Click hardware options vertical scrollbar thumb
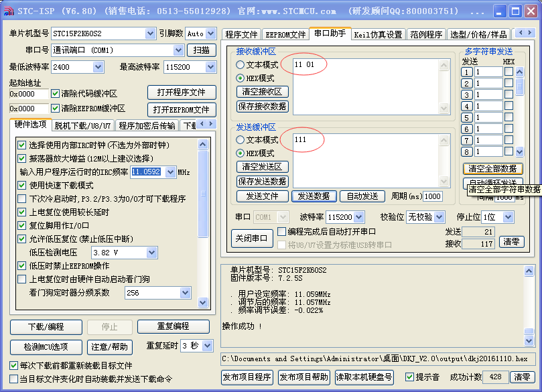The height and width of the screenshot is (392, 542). 203,194
